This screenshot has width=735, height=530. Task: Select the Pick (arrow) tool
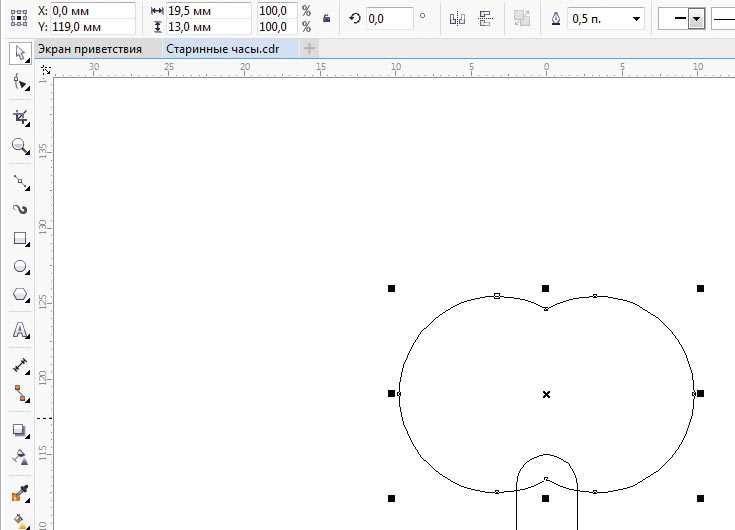[19, 54]
